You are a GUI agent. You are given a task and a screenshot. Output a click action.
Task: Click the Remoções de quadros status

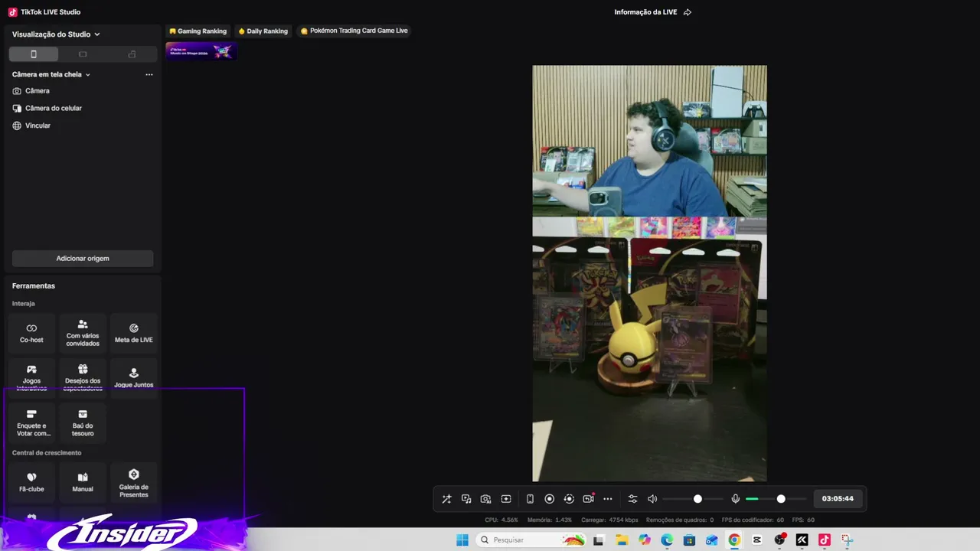point(680,520)
